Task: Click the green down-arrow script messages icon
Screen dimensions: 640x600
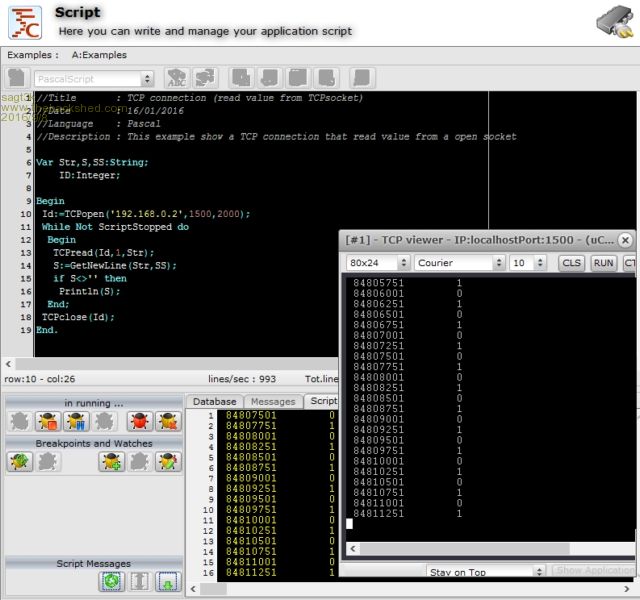Action: point(167,581)
